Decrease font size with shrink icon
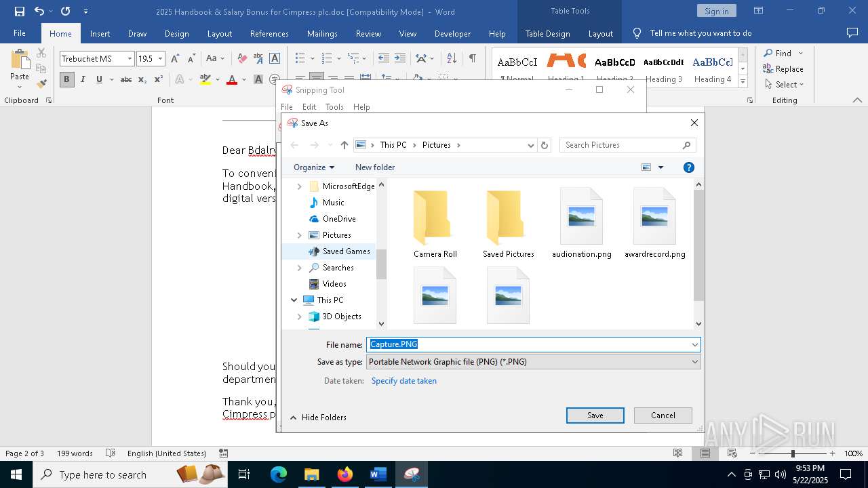Viewport: 868px width, 488px height. (191, 59)
